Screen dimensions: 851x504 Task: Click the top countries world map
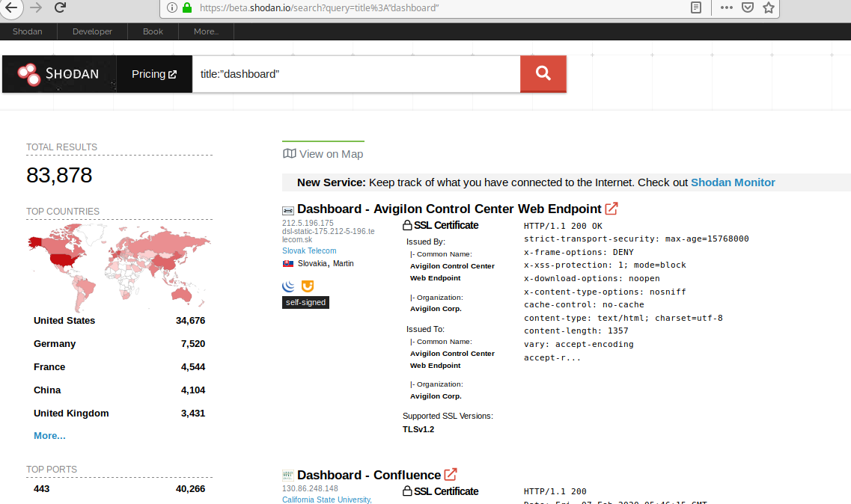point(120,267)
